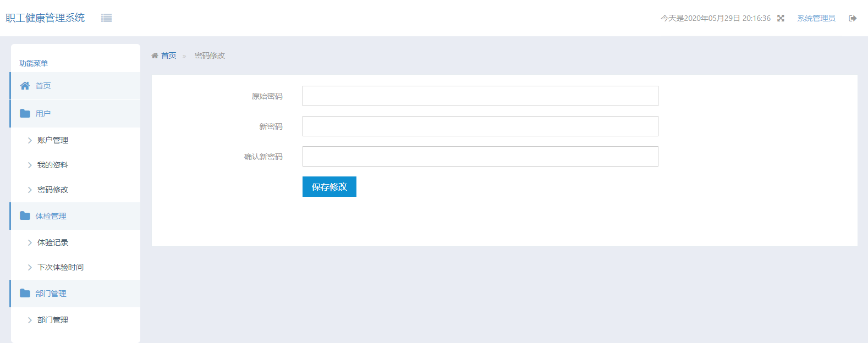868x343 pixels.
Task: Click the chevron beside 下次体验时间
Action: pyautogui.click(x=30, y=267)
